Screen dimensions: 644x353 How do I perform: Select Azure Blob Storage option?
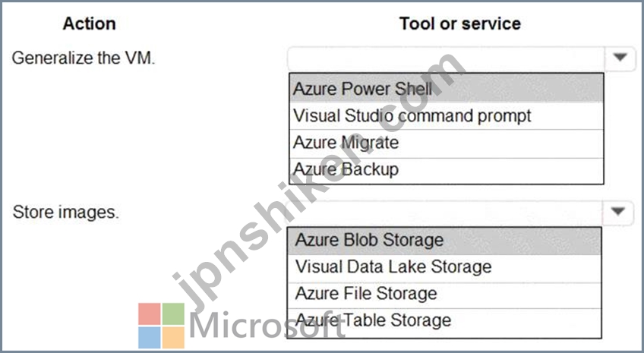coord(444,241)
